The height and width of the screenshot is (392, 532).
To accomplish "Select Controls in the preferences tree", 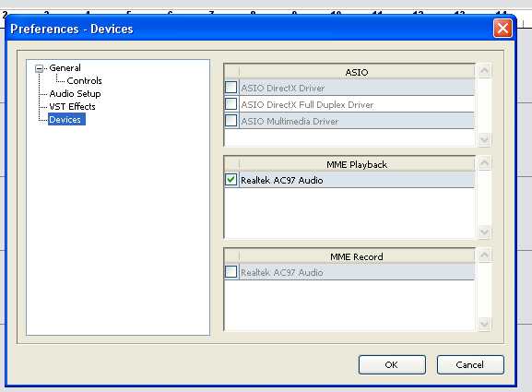I will (x=84, y=81).
